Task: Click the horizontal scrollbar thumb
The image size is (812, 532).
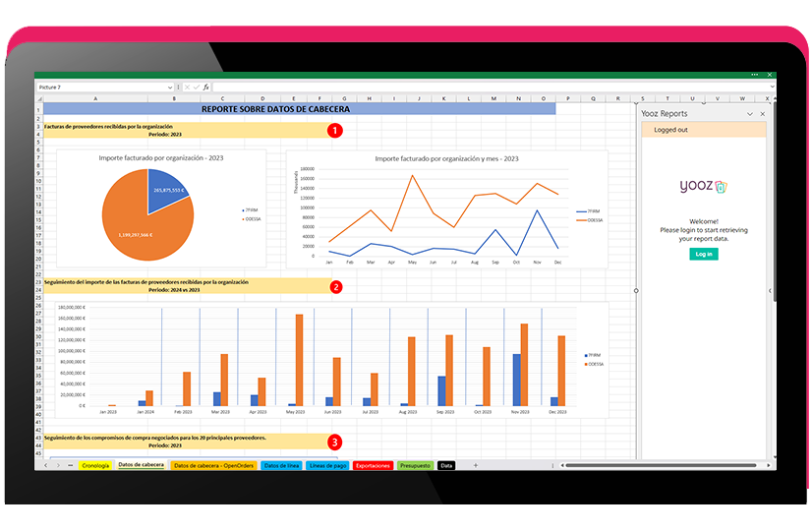Action: point(661,465)
